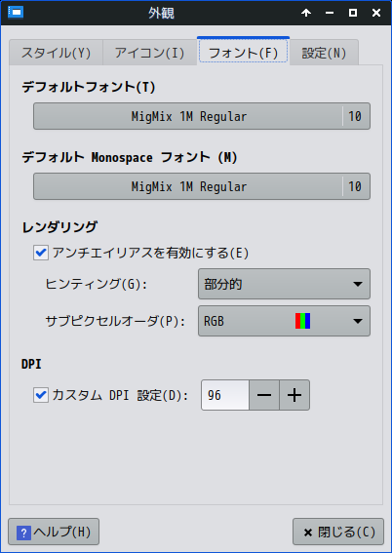
Task: Click the blue question mark help icon
Action: coord(23,532)
